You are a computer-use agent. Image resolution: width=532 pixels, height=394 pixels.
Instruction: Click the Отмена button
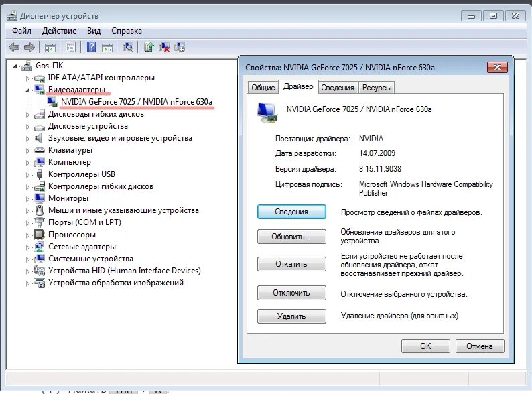[480, 346]
